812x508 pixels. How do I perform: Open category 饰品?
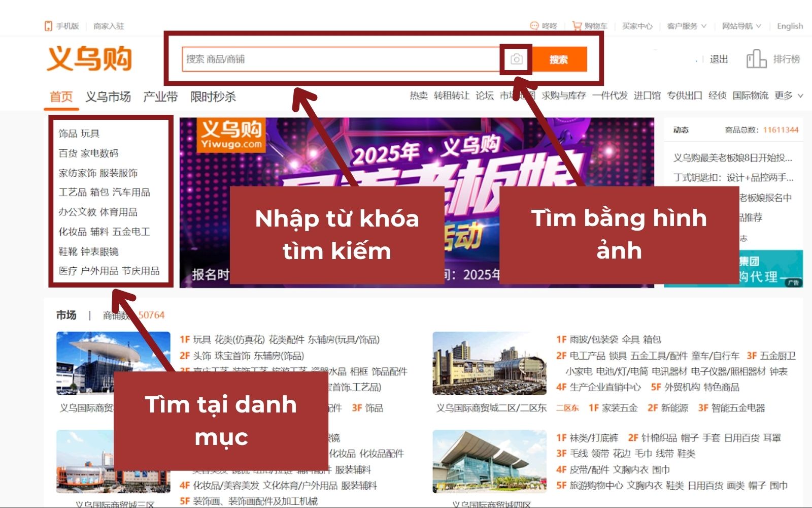[67, 134]
